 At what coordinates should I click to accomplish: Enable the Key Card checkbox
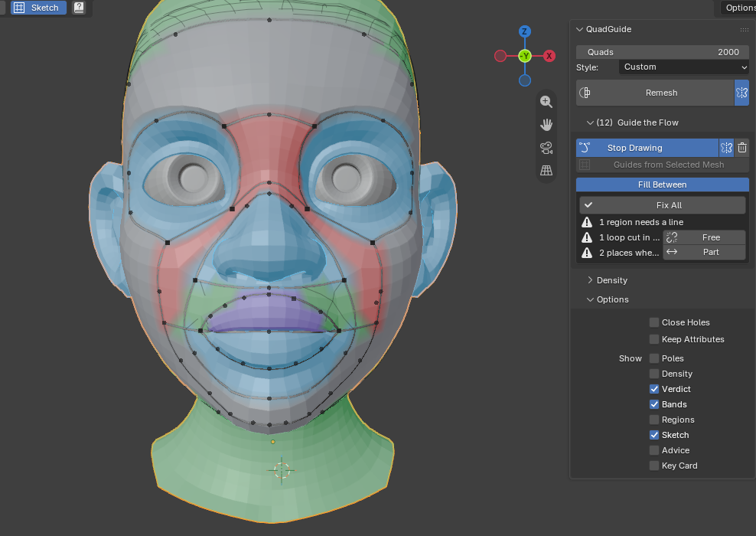tap(654, 466)
